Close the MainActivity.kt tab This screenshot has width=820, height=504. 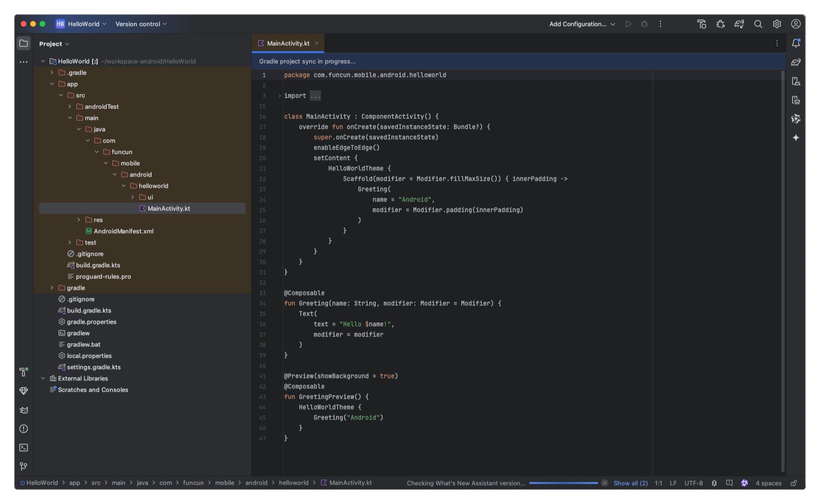tap(317, 43)
